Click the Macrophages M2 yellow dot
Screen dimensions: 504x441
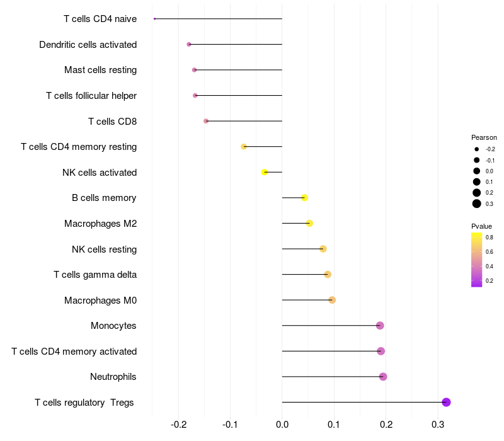(309, 223)
